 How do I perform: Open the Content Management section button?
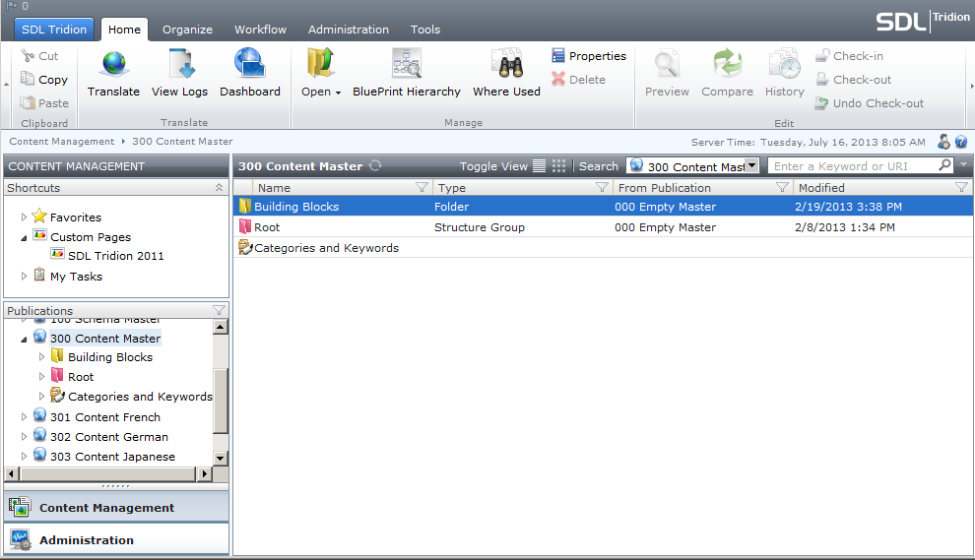click(116, 507)
